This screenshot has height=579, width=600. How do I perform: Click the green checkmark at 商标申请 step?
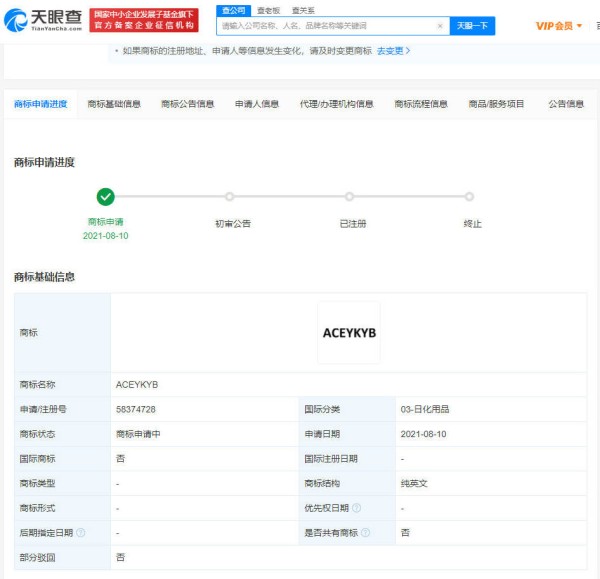point(105,197)
